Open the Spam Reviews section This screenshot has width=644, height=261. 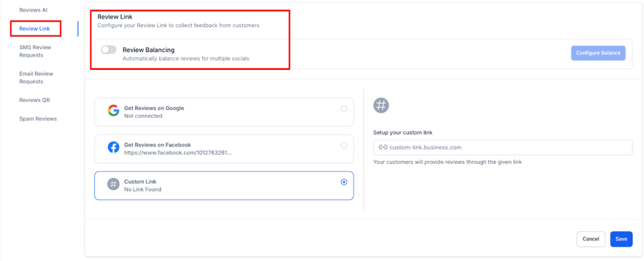[x=38, y=119]
